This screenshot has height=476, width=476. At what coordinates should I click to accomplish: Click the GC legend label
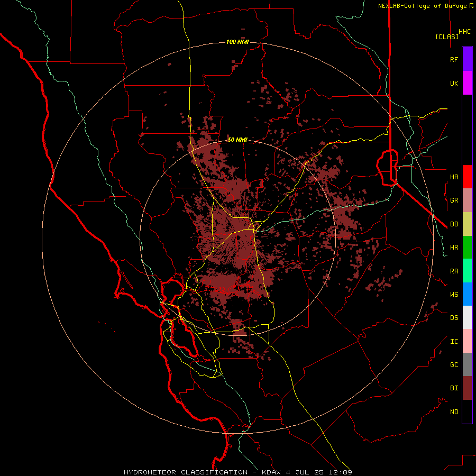coord(454,364)
